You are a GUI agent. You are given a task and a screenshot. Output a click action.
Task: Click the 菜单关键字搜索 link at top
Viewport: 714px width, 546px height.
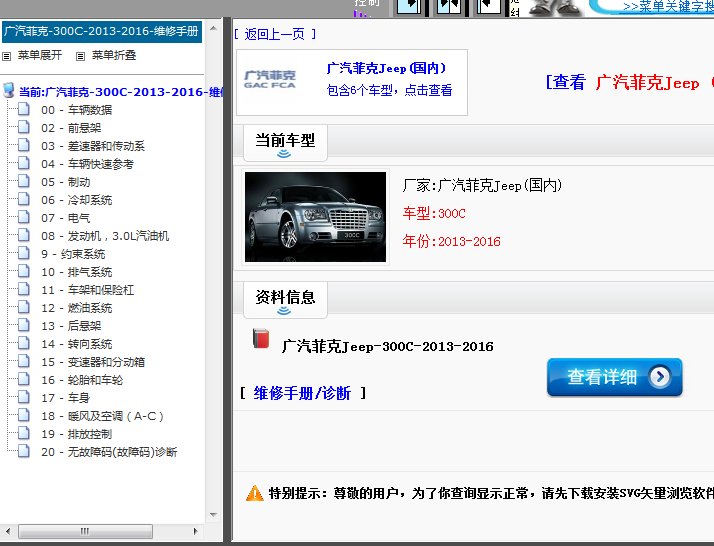click(668, 6)
